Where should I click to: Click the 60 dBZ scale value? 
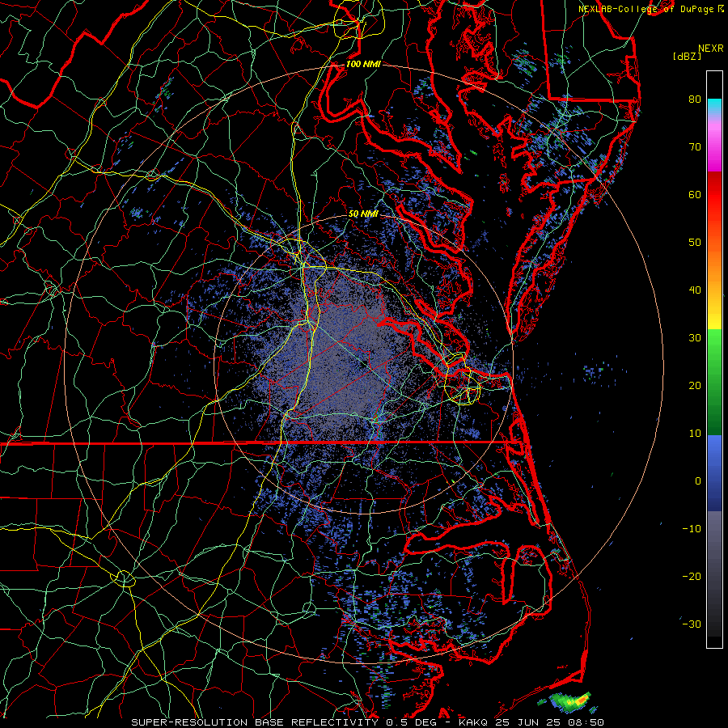pos(695,194)
